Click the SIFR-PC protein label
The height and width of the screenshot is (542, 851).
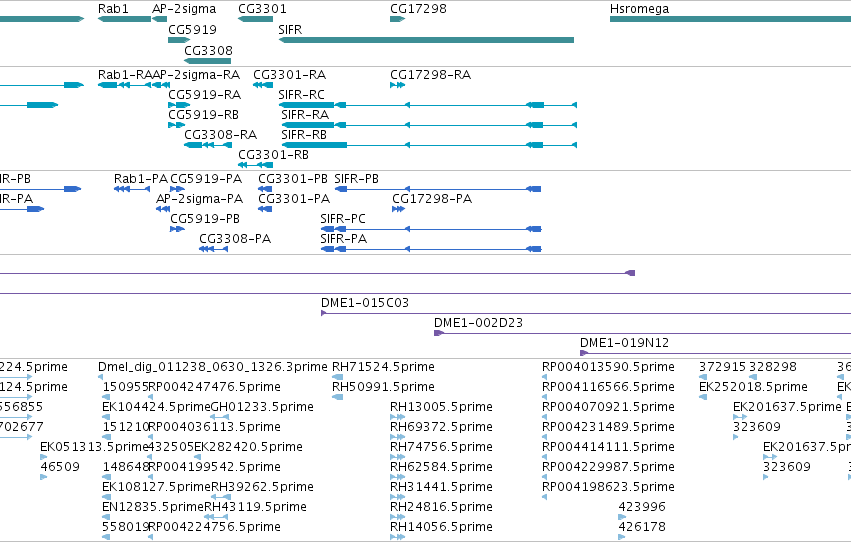(x=342, y=219)
